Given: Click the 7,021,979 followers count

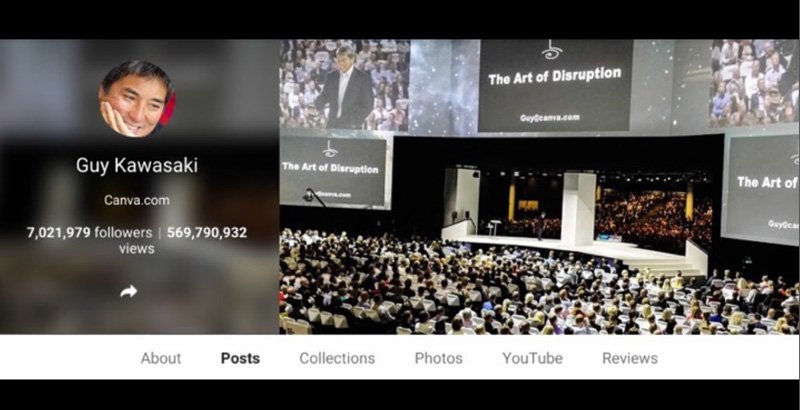Looking at the screenshot, I should [x=89, y=233].
